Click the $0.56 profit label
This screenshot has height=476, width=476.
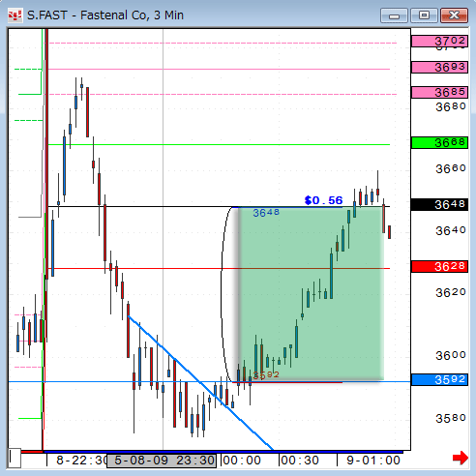tap(323, 200)
